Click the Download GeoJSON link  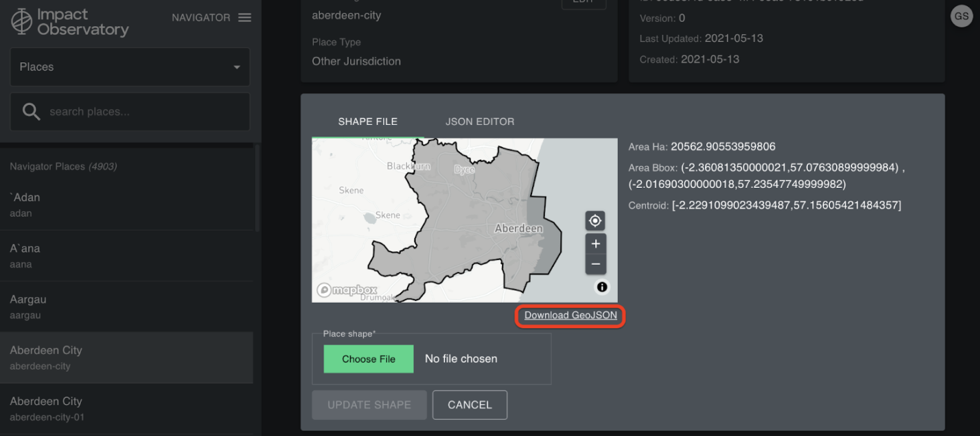coord(570,316)
